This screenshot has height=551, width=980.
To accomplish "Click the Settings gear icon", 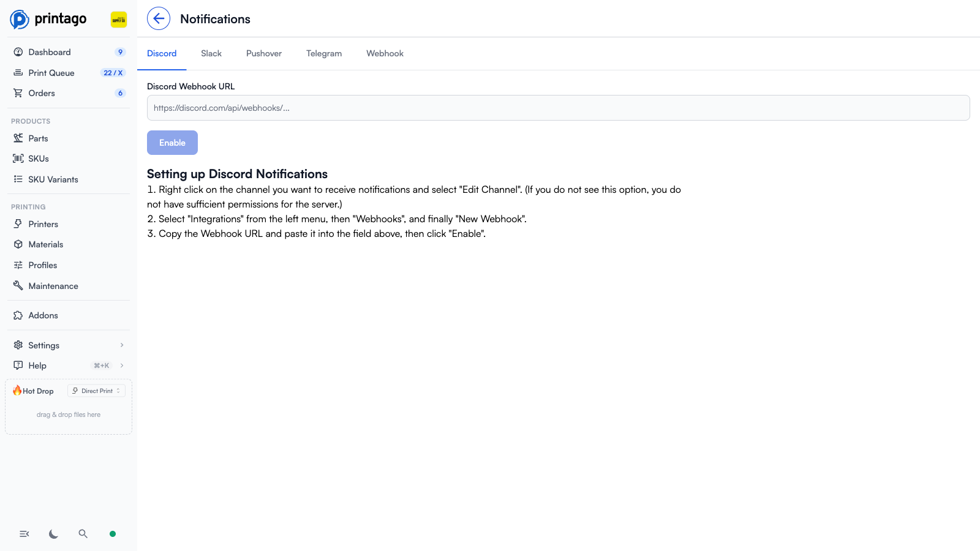I will [x=18, y=345].
